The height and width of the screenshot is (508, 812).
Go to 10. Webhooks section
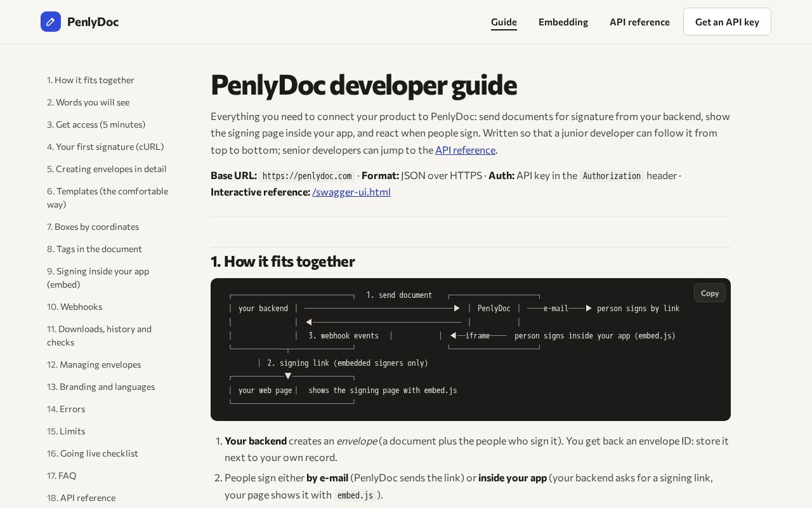[x=74, y=307]
